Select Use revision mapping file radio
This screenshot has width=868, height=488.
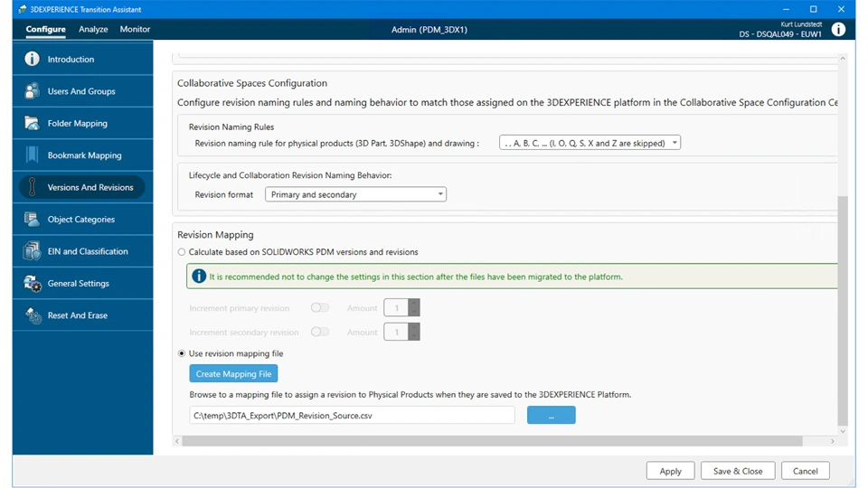[182, 353]
